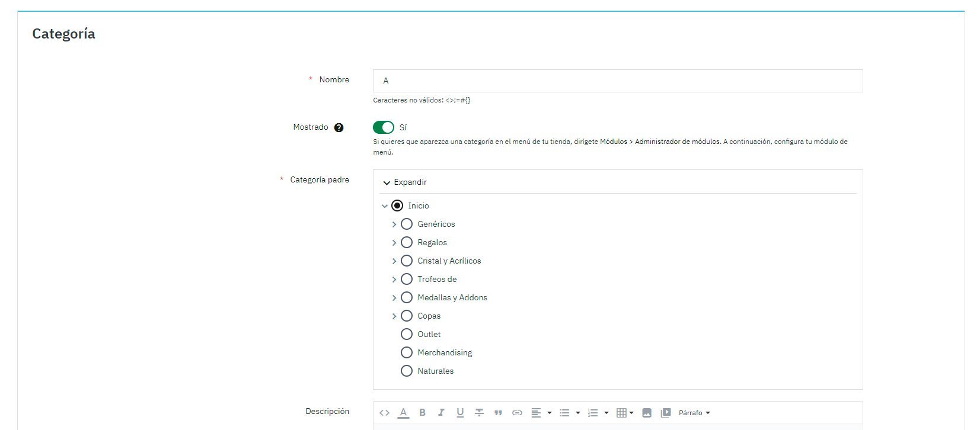Click the text alignment icon
The width and height of the screenshot is (980, 430).
(536, 413)
